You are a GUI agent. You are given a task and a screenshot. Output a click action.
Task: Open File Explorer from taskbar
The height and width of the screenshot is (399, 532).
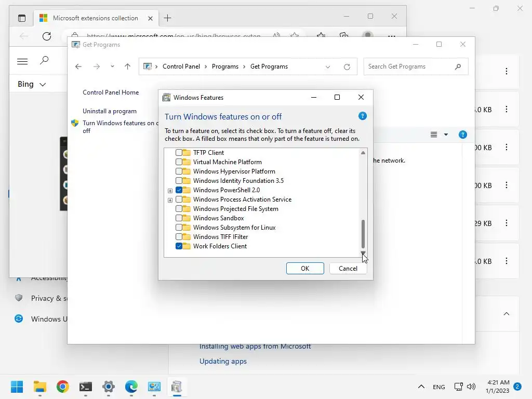pyautogui.click(x=40, y=387)
